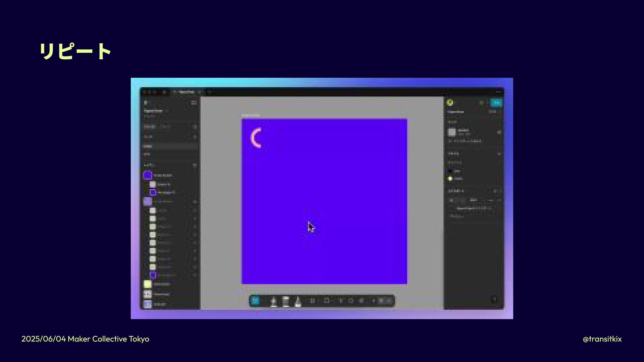Click the cyan Share button
The image size is (644, 362).
coord(496,103)
